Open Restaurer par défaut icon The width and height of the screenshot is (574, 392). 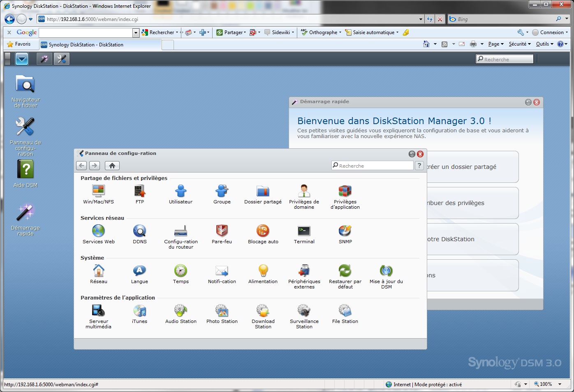pos(345,277)
